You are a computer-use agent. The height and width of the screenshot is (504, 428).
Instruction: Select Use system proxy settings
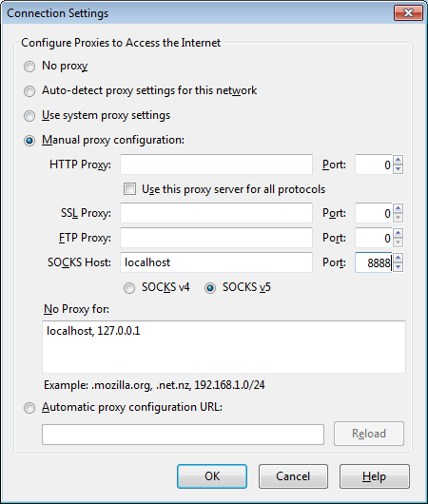29,116
